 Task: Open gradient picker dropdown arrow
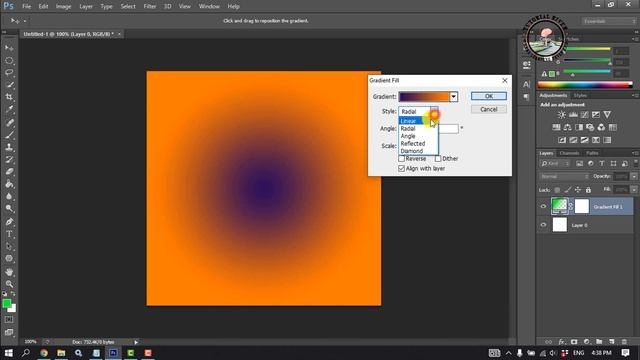point(453,97)
